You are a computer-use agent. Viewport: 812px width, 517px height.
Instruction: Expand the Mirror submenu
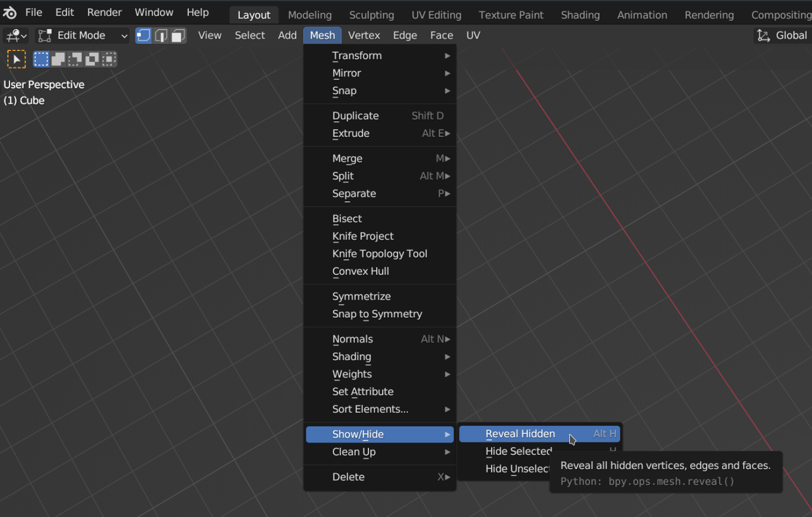(380, 74)
